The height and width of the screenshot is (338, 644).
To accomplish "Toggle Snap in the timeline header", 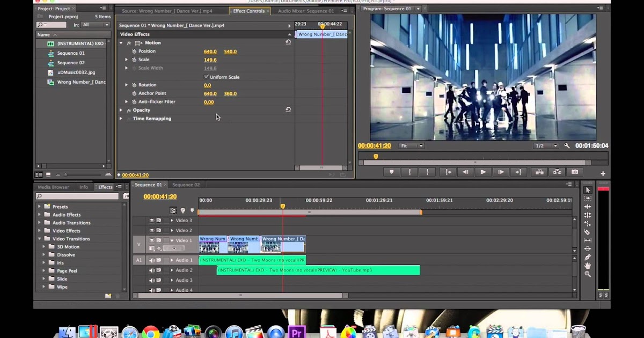I will tap(173, 211).
